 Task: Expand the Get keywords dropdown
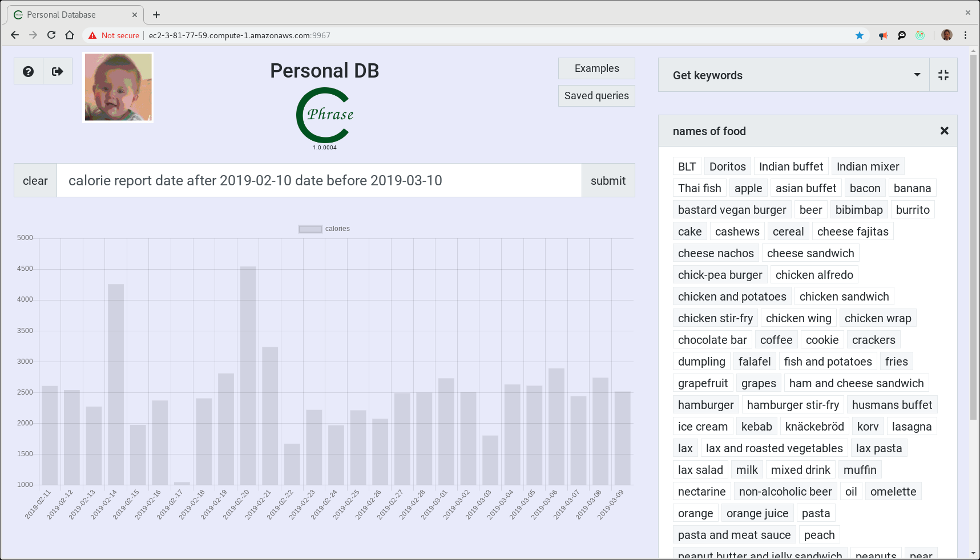(x=917, y=75)
